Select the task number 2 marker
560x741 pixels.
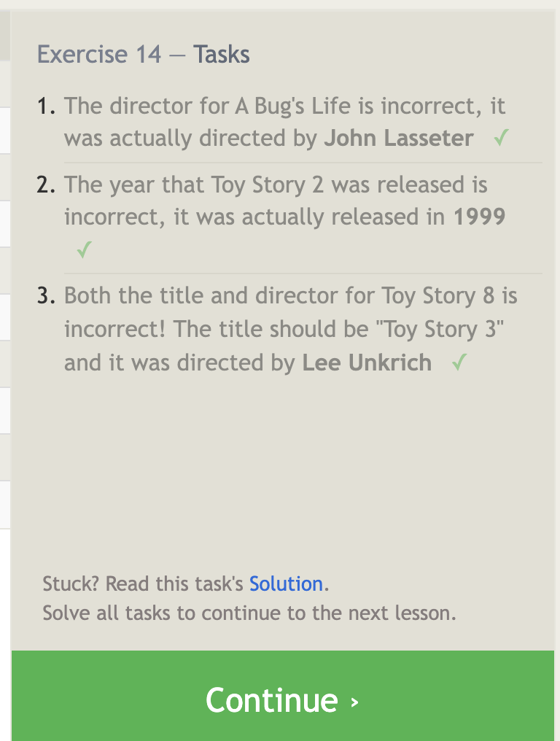(47, 185)
